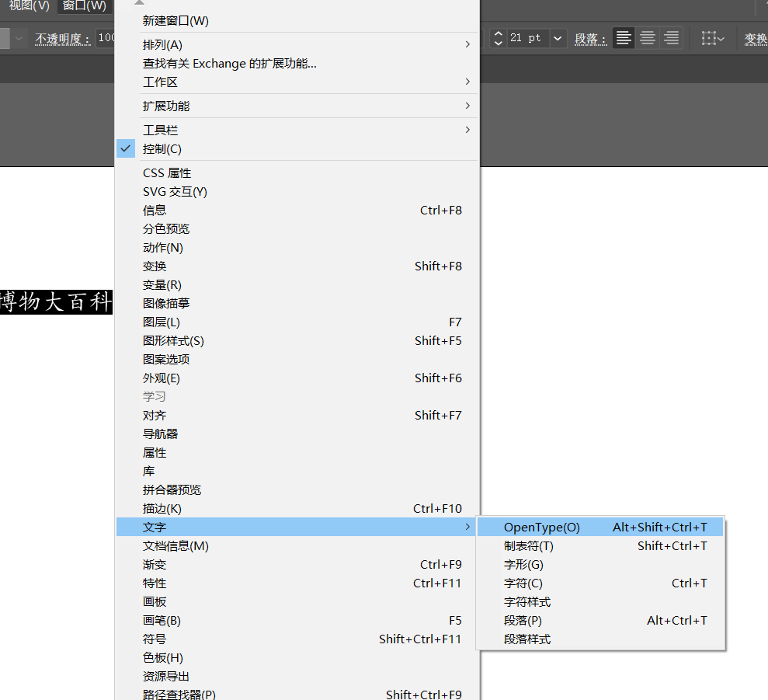Select OpenType(O) in the submenu
This screenshot has height=700, width=768.
coord(600,527)
